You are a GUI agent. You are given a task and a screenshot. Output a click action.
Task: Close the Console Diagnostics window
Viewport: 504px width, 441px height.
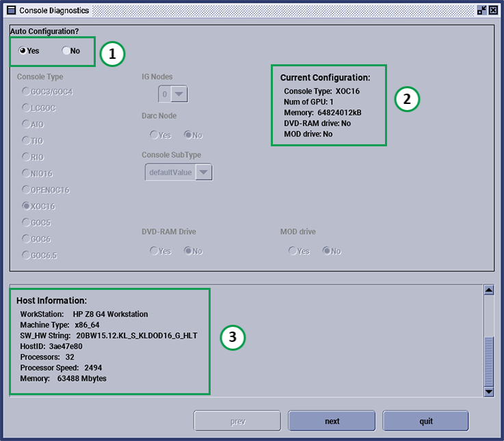[x=492, y=10]
